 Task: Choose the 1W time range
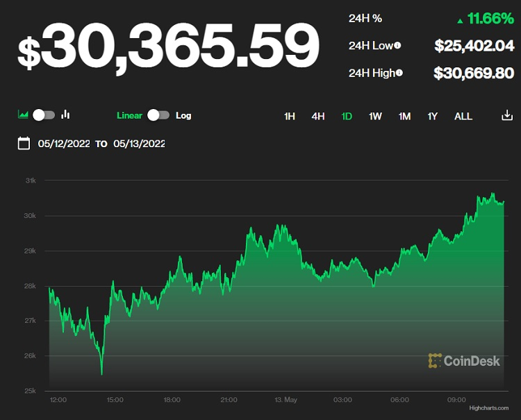[375, 116]
